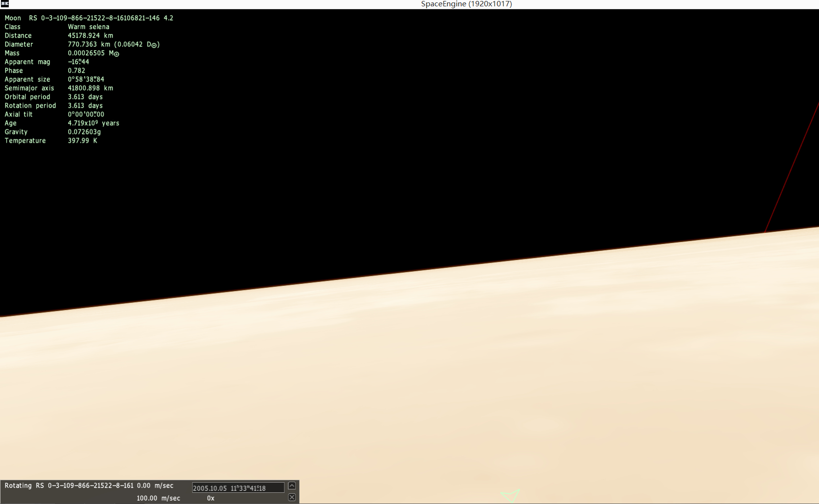The height and width of the screenshot is (504, 819).
Task: Click the Temperature value 397.99 K
Action: (82, 140)
